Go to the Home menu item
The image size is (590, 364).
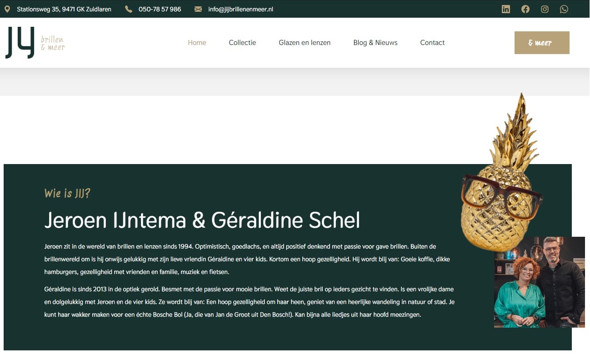(x=197, y=43)
